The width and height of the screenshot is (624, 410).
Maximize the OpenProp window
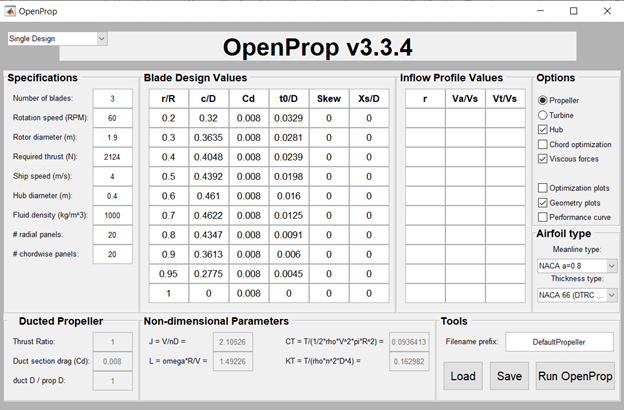click(573, 11)
